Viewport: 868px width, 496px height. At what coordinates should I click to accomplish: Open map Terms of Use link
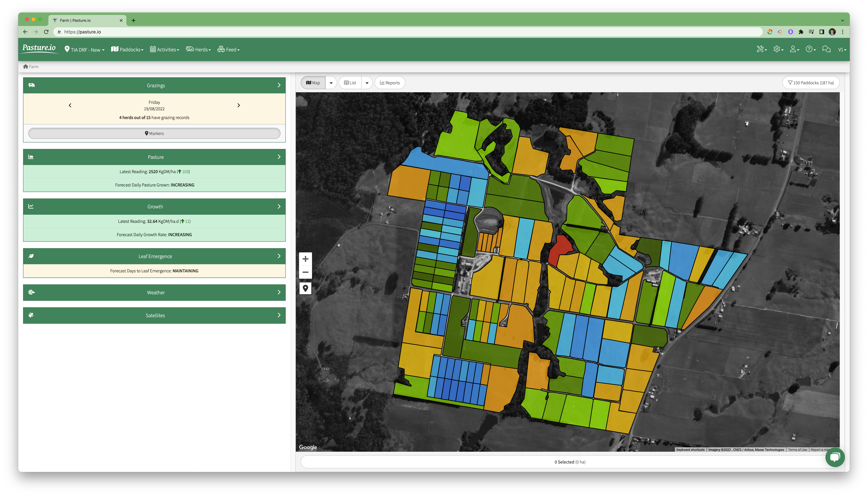[797, 450]
